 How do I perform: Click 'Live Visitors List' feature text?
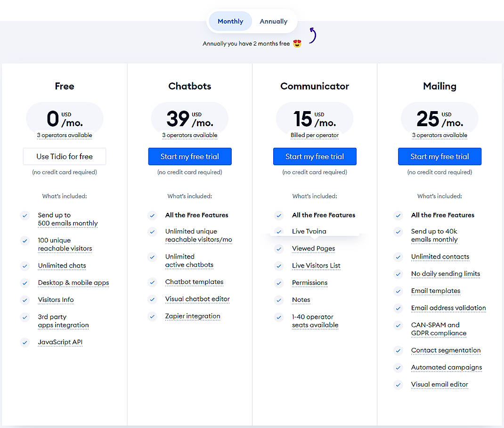[316, 266]
